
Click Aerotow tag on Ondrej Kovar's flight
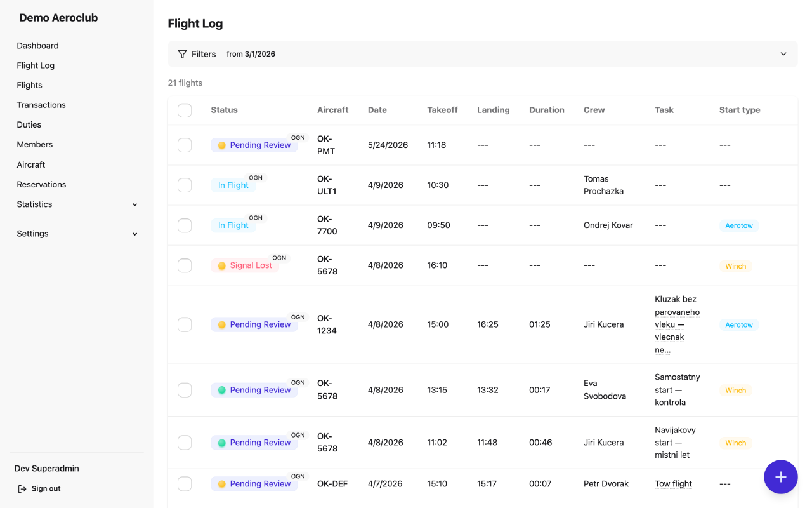pos(739,225)
